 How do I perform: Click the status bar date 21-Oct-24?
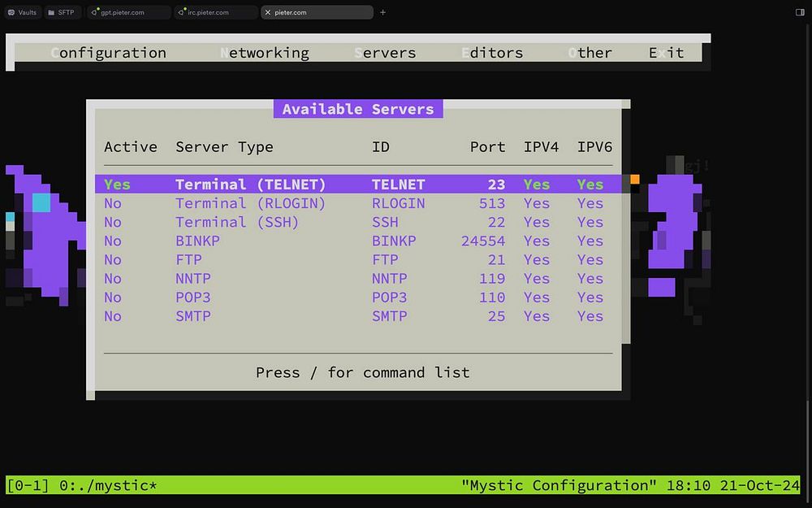[x=760, y=486]
